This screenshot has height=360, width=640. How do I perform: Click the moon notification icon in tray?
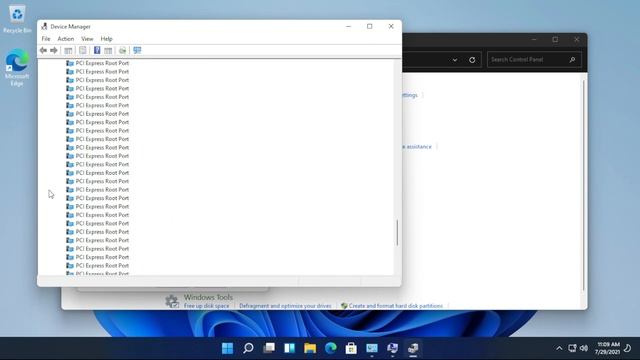628,348
